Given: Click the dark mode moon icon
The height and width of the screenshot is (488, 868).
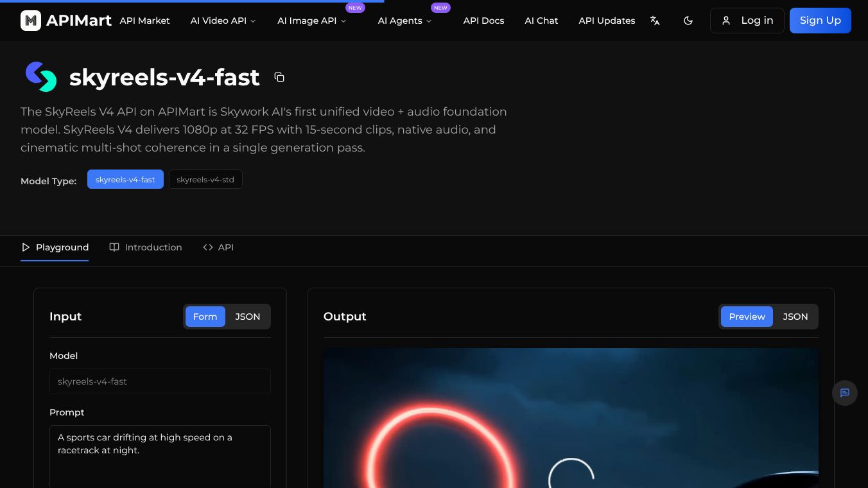Looking at the screenshot, I should tap(688, 21).
